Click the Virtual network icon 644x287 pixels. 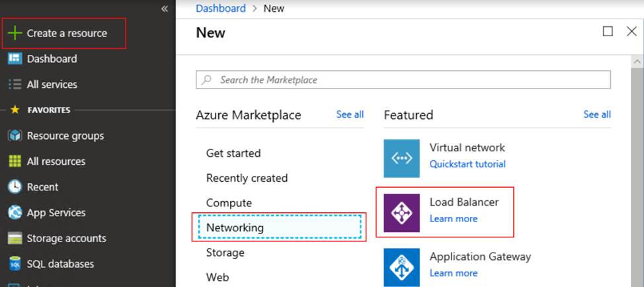(401, 159)
